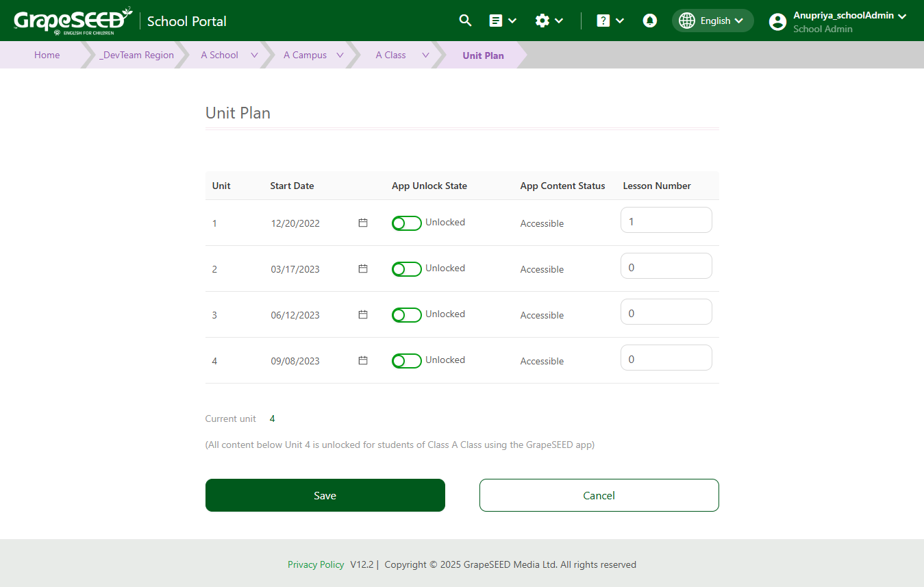
Task: Click the School Portal title
Action: pos(187,21)
